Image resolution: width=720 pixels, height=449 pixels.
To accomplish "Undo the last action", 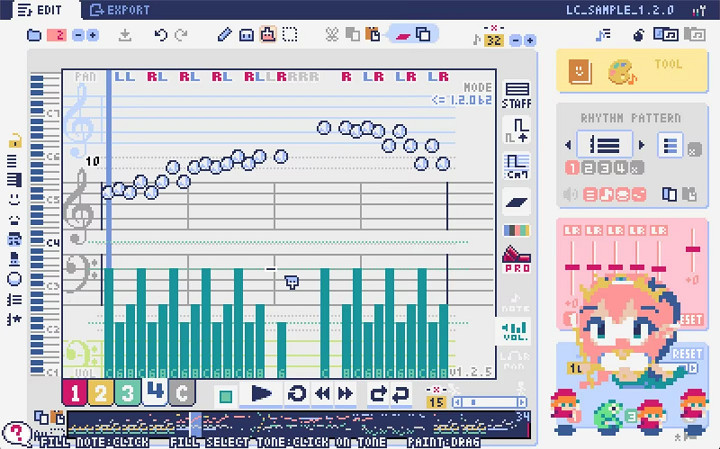I will [x=160, y=35].
